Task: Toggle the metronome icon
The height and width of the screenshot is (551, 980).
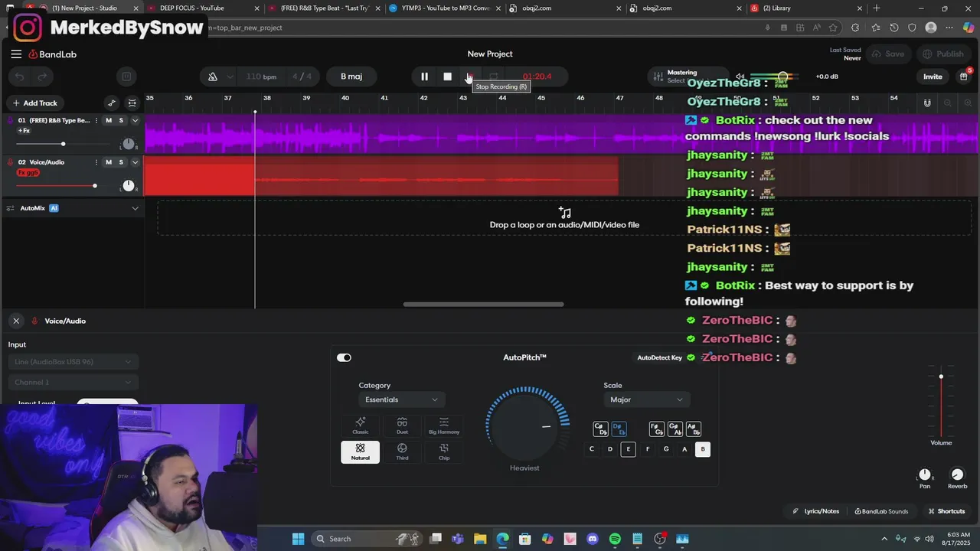Action: pos(213,77)
